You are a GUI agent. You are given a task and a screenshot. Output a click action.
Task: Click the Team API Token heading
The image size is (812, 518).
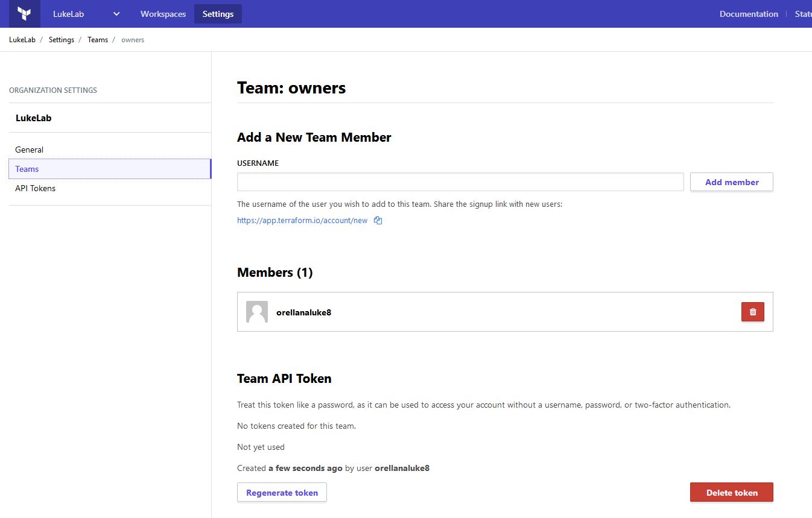[284, 379]
